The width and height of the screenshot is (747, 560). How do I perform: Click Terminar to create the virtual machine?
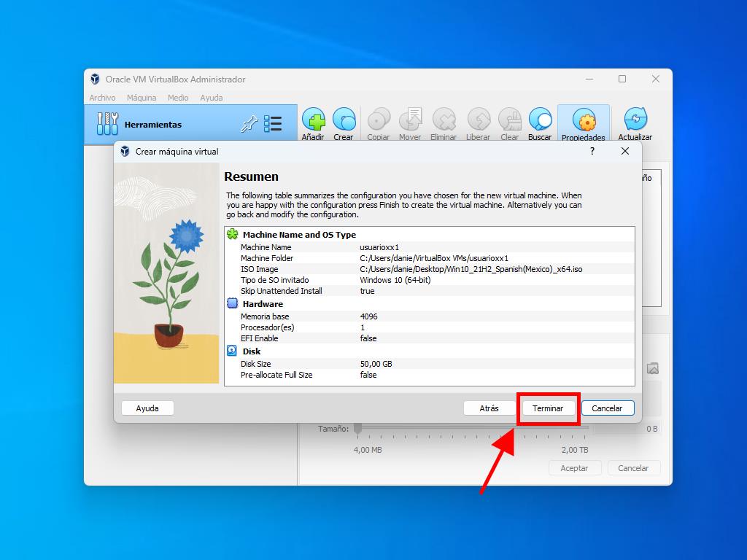548,408
